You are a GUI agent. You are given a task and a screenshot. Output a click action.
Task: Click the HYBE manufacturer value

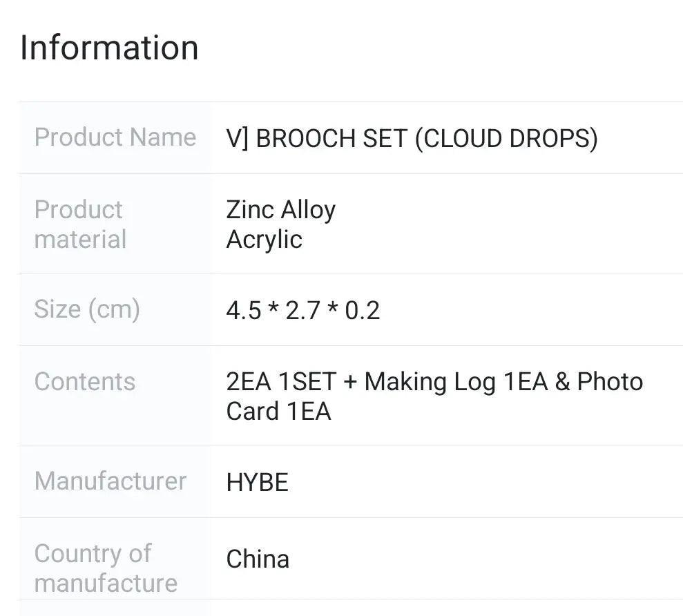pos(257,482)
